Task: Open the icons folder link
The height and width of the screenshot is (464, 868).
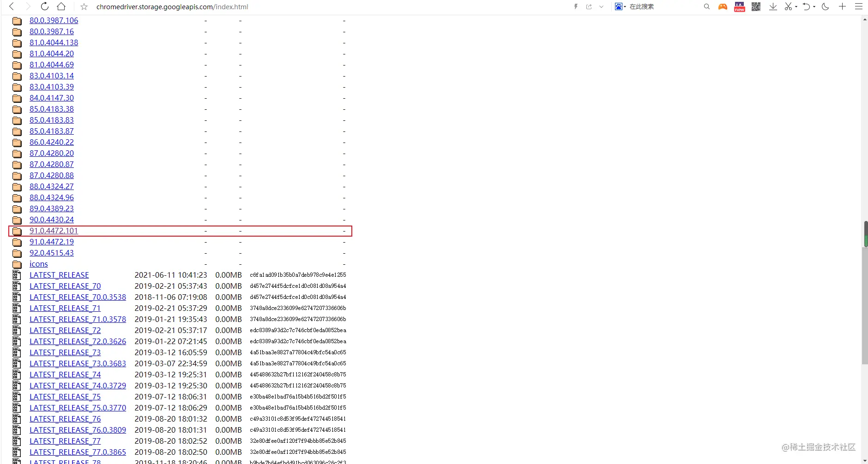Action: (x=39, y=264)
